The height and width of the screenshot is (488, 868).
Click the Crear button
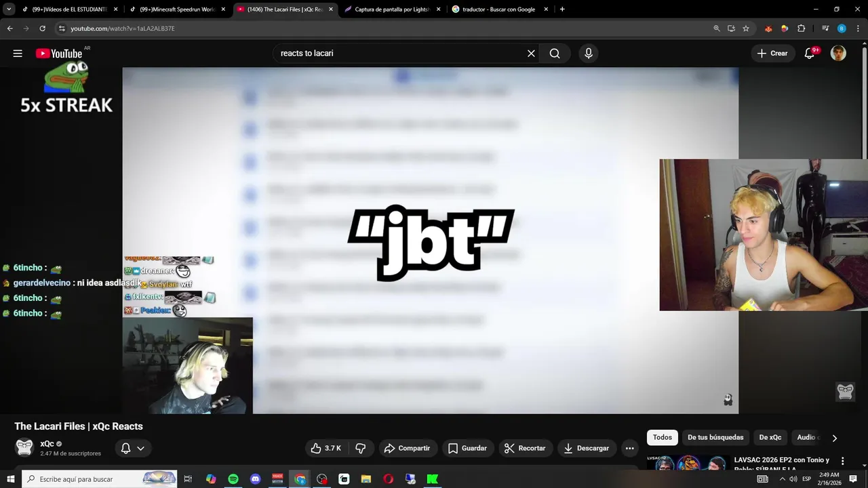(772, 54)
